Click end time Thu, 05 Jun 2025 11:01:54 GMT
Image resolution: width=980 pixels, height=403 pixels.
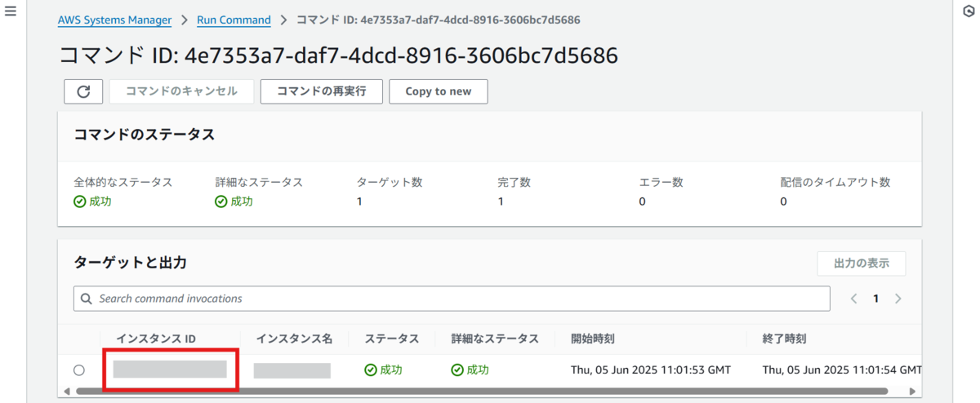point(841,370)
